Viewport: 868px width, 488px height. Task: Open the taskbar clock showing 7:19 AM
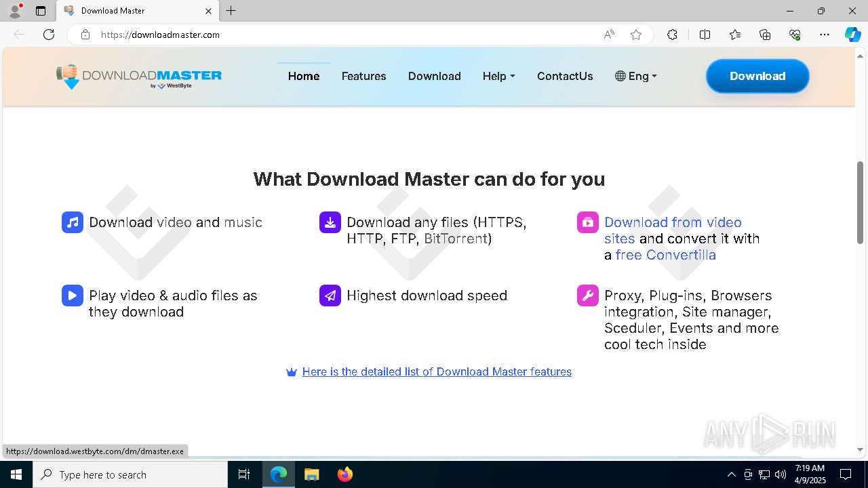[810, 474]
